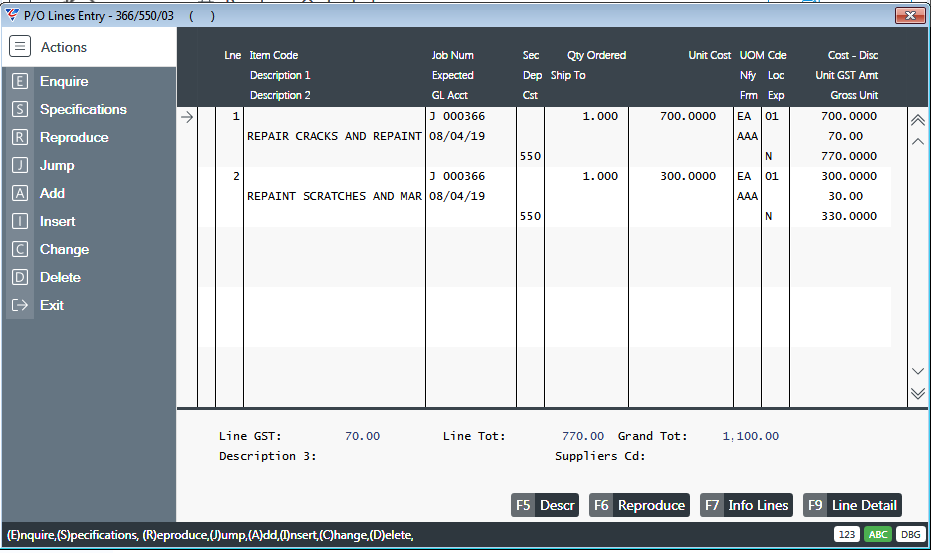This screenshot has height=553, width=932.
Task: Click the S key icon for Specifications
Action: [x=20, y=109]
